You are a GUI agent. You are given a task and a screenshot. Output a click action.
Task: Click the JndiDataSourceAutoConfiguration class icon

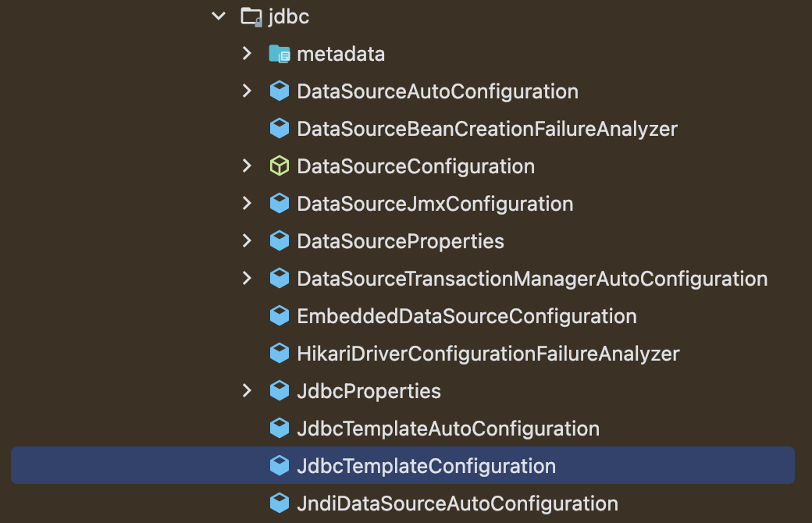[280, 503]
